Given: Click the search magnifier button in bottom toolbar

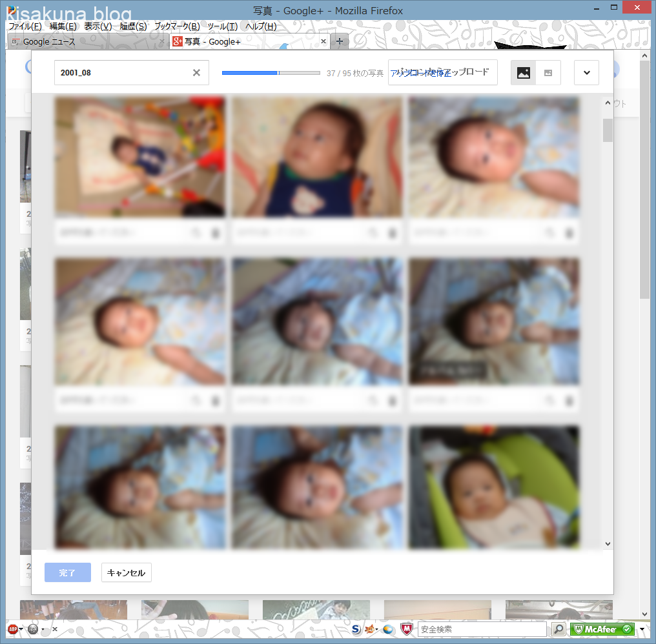Looking at the screenshot, I should pyautogui.click(x=559, y=629).
